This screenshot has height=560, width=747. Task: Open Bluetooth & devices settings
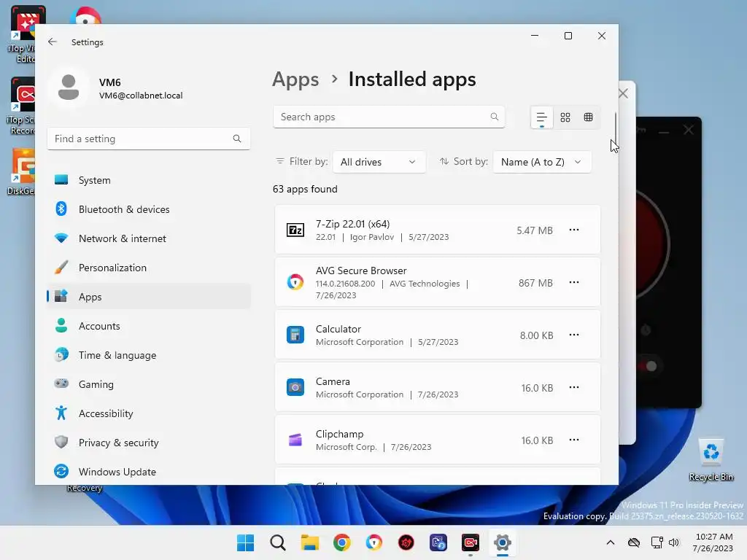(149, 209)
